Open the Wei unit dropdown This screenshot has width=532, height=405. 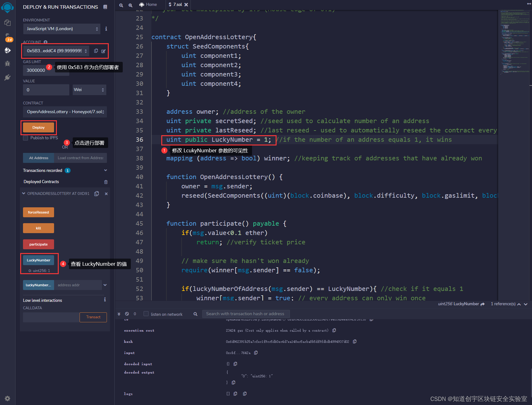coord(89,90)
